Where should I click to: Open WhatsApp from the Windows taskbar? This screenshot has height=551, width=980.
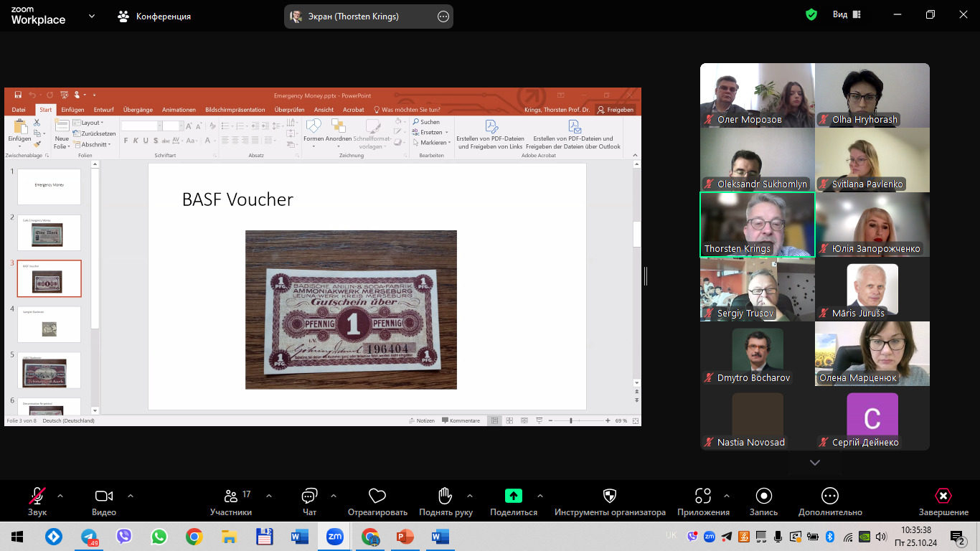point(159,536)
